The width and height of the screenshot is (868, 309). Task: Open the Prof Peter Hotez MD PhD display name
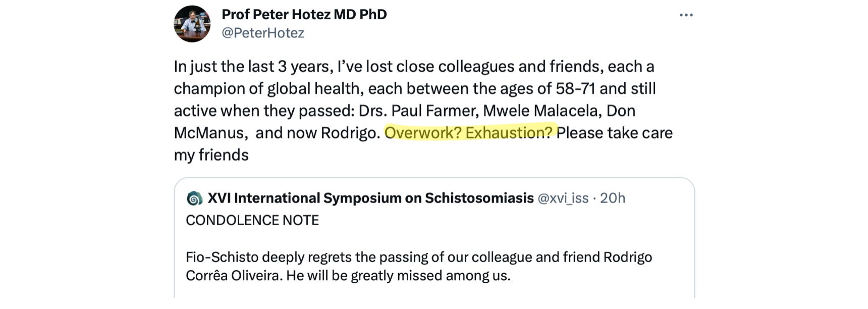(x=304, y=14)
